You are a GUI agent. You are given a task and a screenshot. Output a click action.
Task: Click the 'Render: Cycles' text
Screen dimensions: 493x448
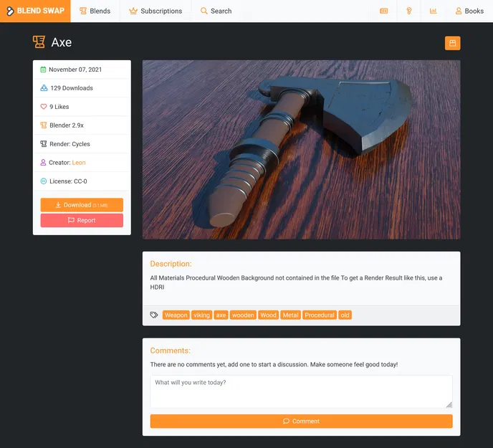pyautogui.click(x=70, y=144)
